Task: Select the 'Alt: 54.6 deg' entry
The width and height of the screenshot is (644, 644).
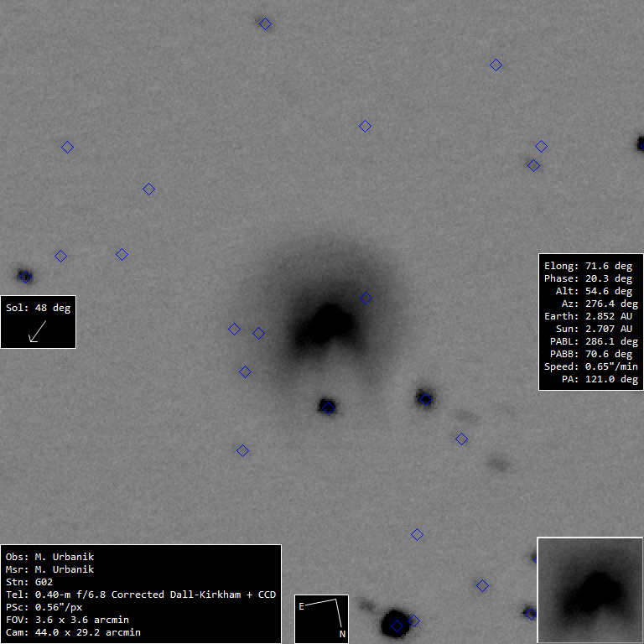Action: (x=594, y=291)
